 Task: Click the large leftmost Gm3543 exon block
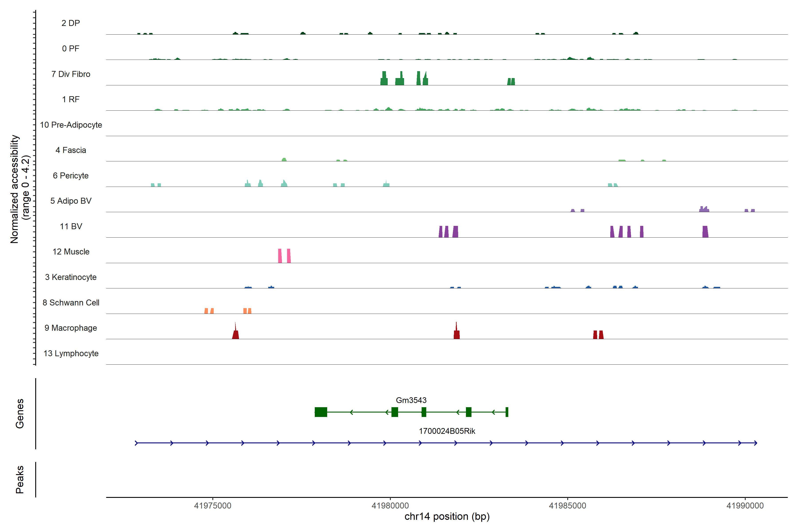[321, 412]
